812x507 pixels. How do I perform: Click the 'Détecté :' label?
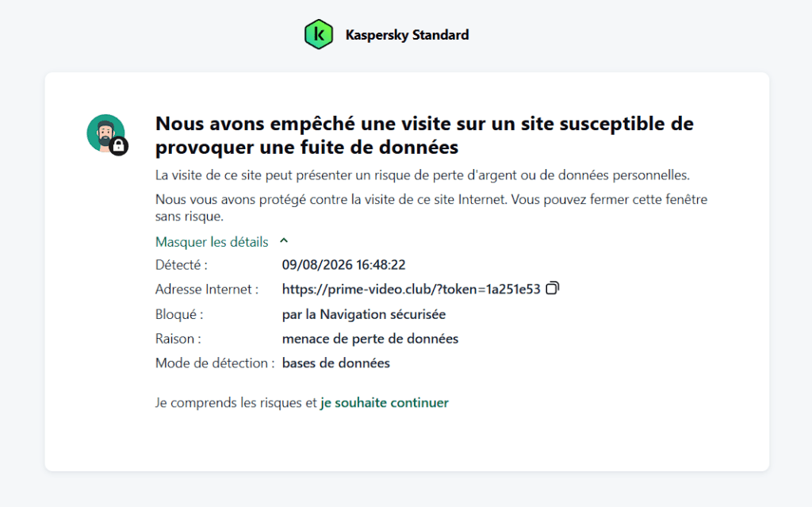pos(182,264)
